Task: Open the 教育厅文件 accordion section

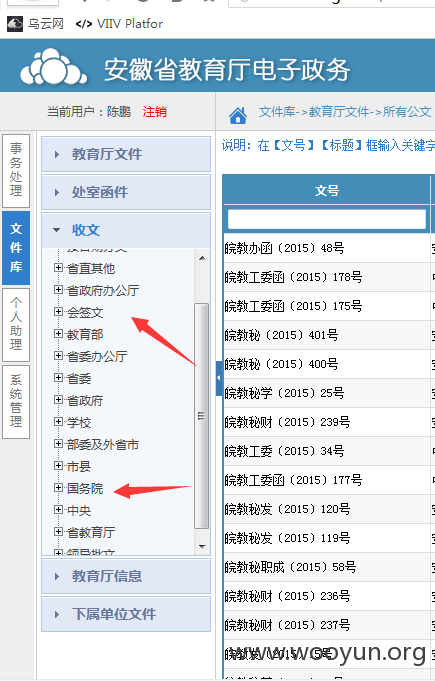Action: [x=126, y=154]
